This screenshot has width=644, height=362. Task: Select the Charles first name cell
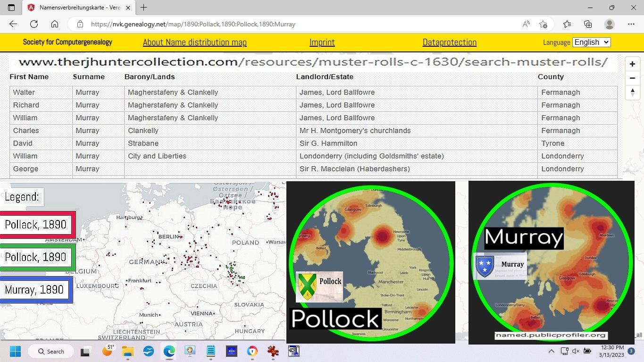(41, 131)
